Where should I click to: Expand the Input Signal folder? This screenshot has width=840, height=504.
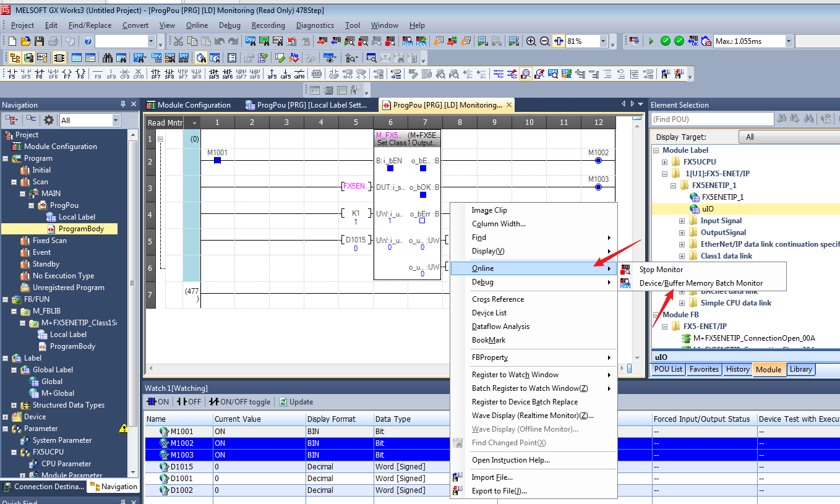[x=682, y=221]
